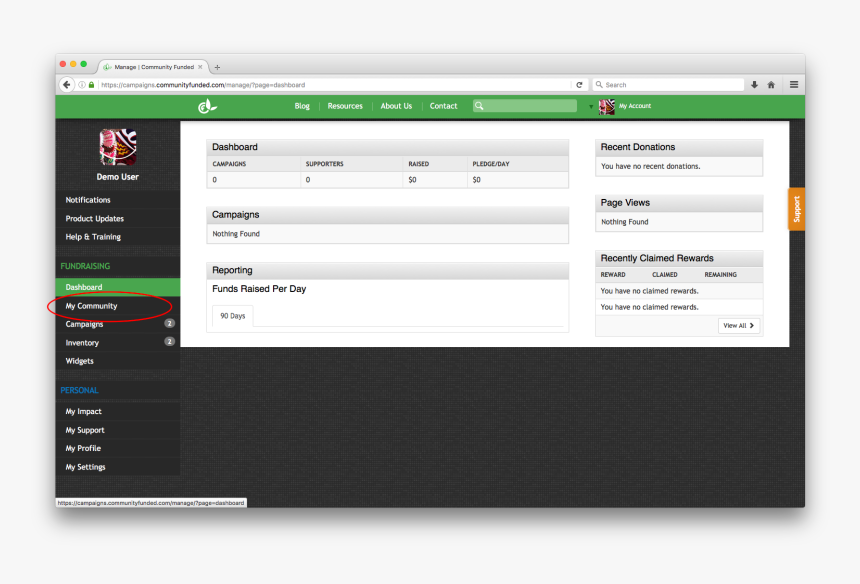860x584 pixels.
Task: Go to browser home icon
Action: 771,84
